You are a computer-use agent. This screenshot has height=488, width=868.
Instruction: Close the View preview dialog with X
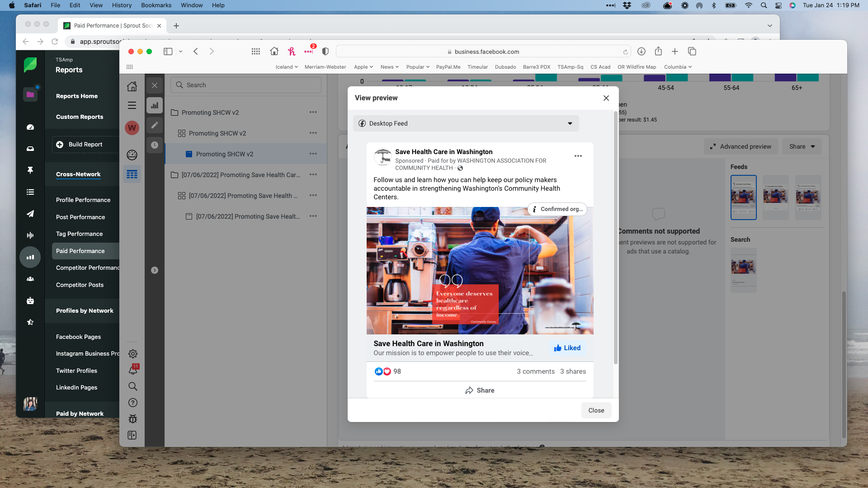pos(606,98)
